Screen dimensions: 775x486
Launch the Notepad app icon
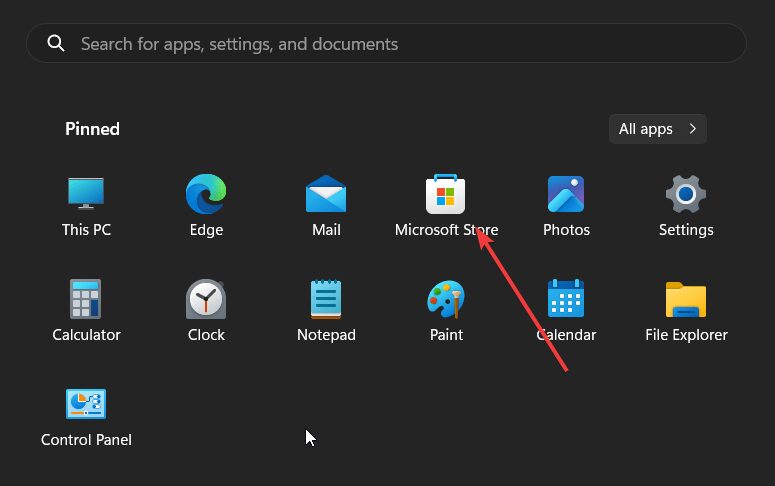pos(326,299)
